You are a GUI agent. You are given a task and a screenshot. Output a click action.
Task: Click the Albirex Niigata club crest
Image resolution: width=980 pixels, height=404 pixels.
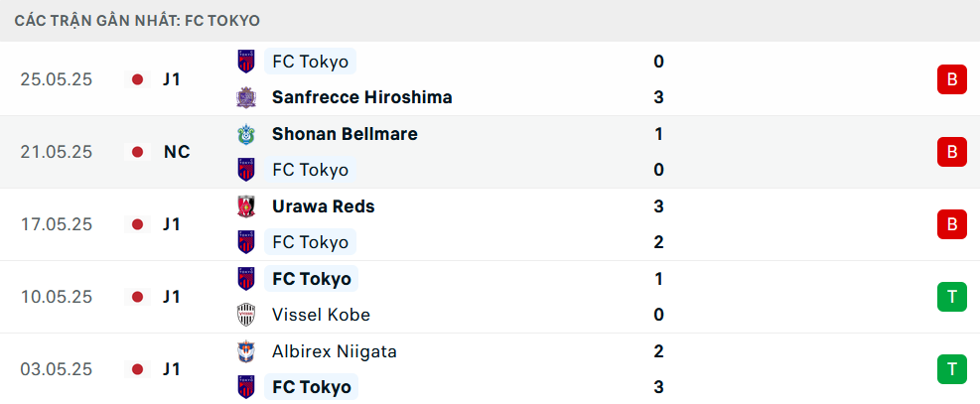coord(246,351)
